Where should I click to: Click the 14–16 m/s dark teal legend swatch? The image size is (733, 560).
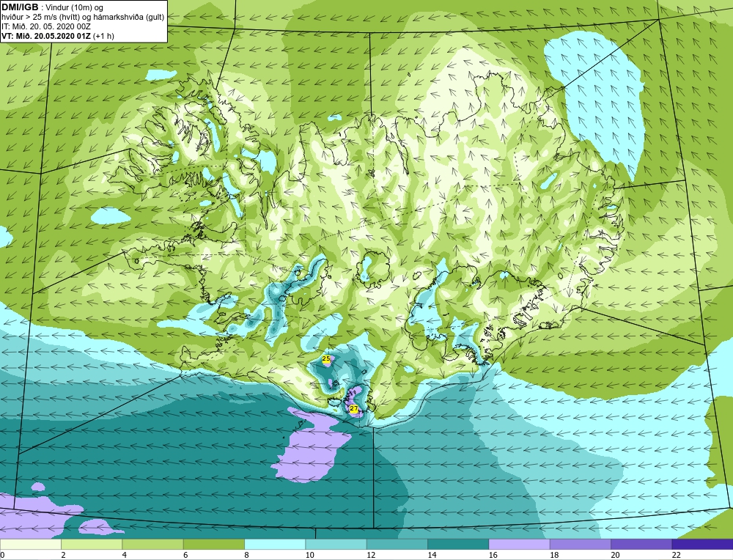click(x=458, y=544)
